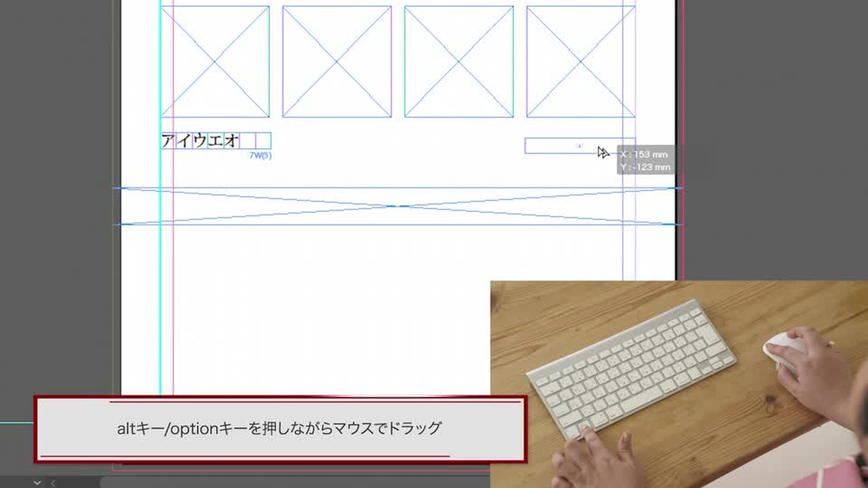Click the 7W(5) frame grid character count
This screenshot has width=868, height=488.
point(260,155)
